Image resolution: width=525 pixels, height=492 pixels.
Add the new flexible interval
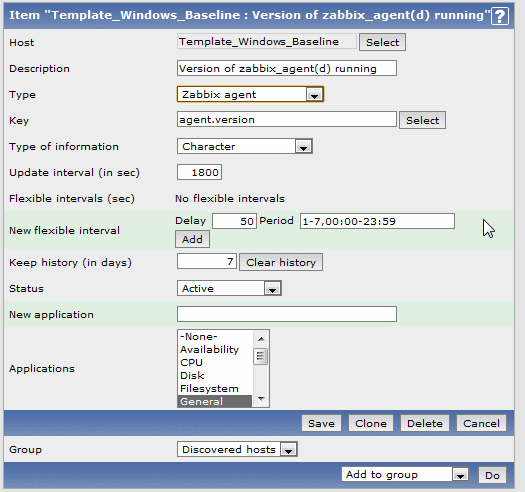point(193,239)
